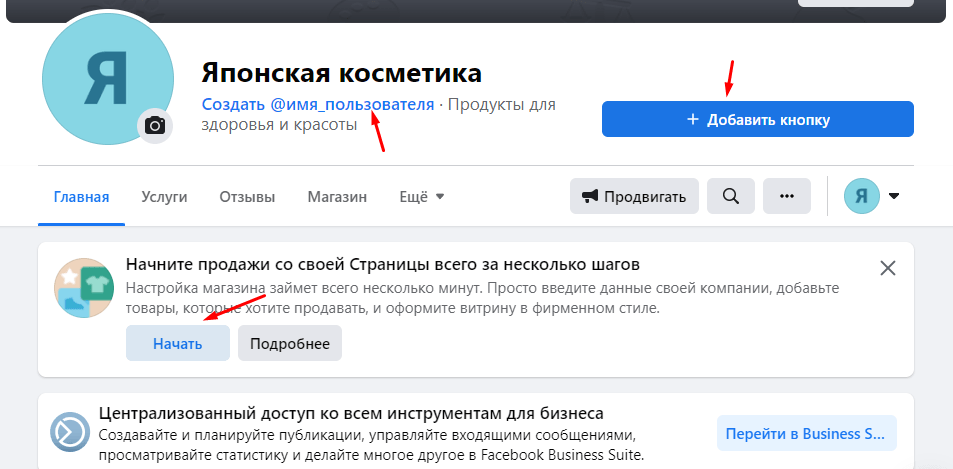The height and width of the screenshot is (469, 953).
Task: Open the Отзывы tab
Action: 247,197
